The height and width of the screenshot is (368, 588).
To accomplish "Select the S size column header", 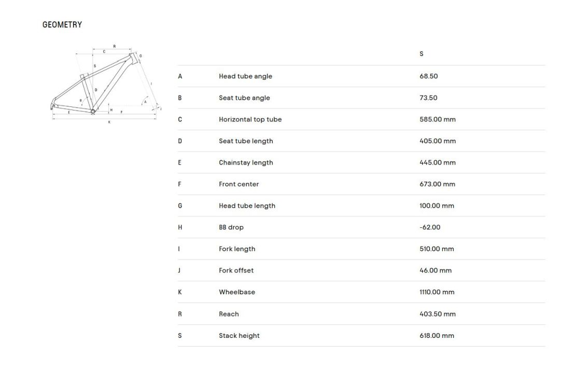I will click(x=421, y=54).
